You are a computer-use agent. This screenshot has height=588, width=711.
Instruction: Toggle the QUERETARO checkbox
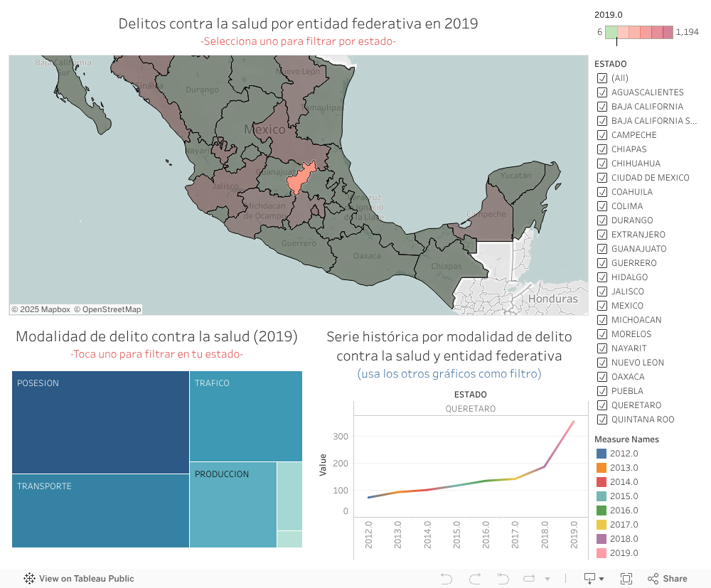tap(602, 405)
